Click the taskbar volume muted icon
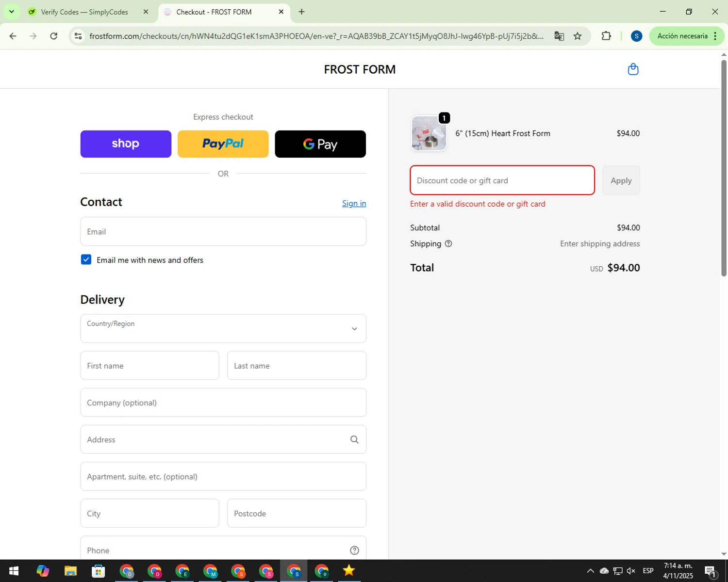 (x=631, y=571)
